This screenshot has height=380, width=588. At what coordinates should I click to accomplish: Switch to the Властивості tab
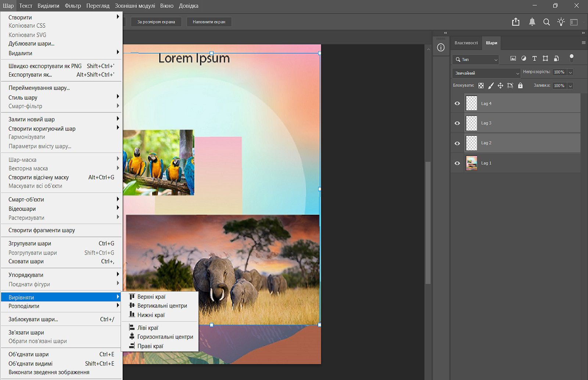(x=466, y=43)
